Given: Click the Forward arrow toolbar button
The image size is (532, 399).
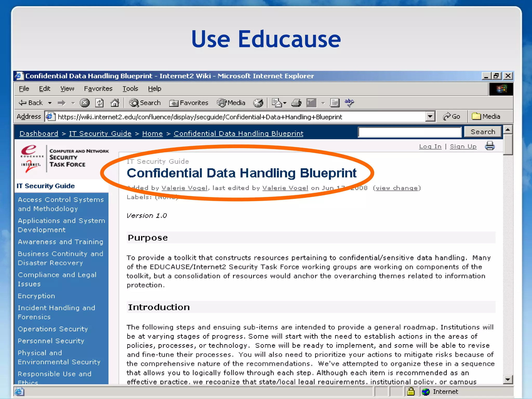Looking at the screenshot, I should coord(62,103).
